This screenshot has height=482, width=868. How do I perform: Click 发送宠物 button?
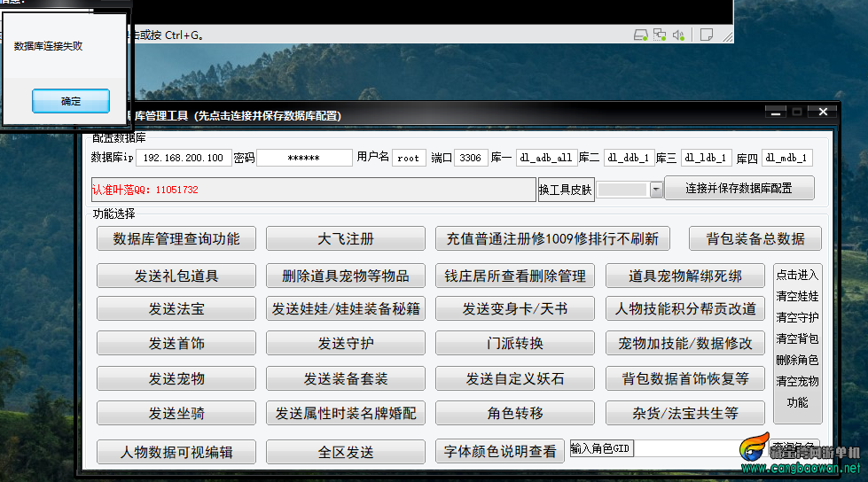(x=176, y=378)
